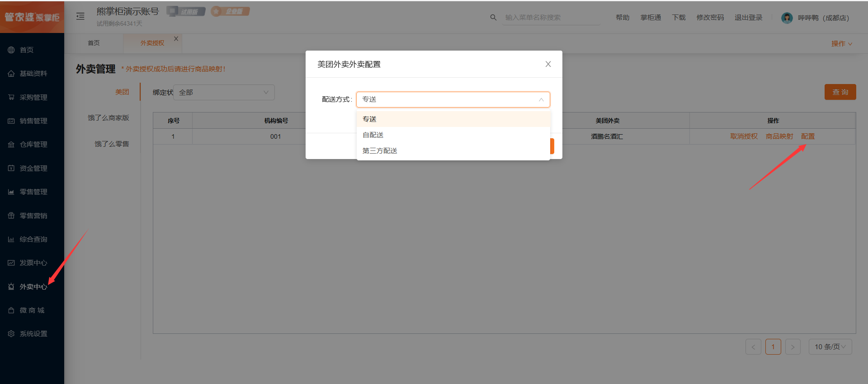Screen dimensions: 868x384
Task: Click the 资金管理 icon
Action: [11, 168]
